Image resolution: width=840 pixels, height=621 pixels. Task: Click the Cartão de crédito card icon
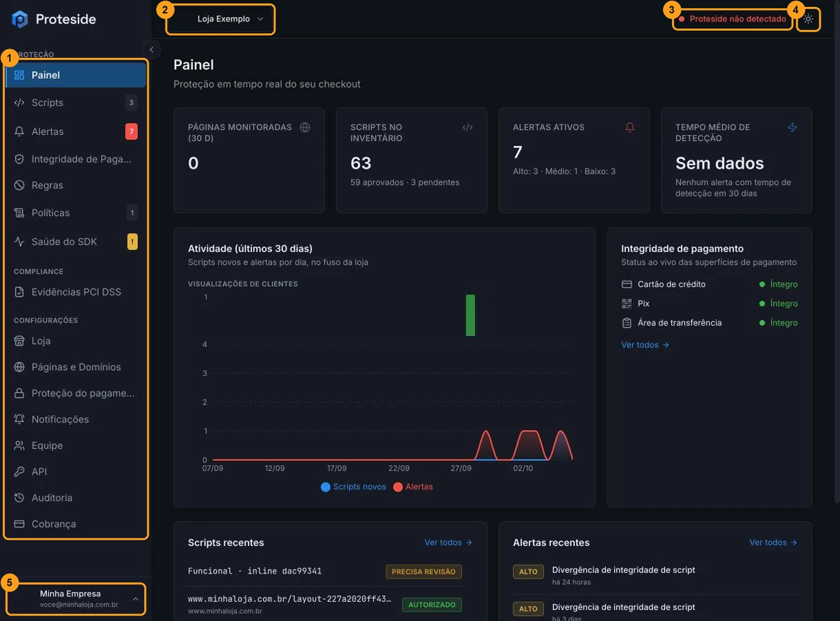pos(627,284)
